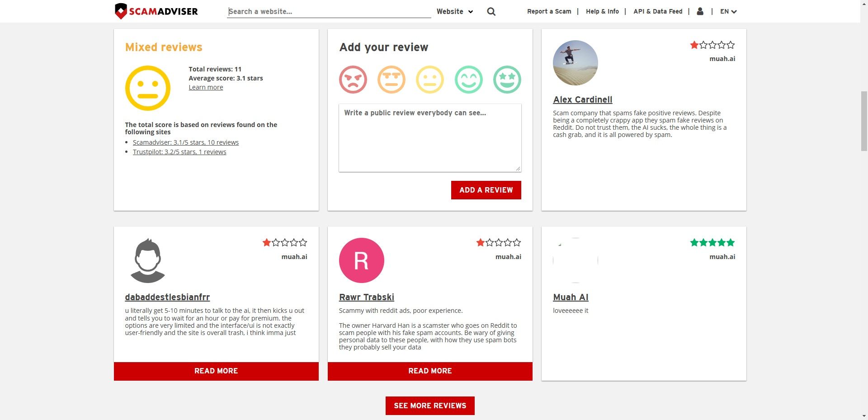Click Read More under Rawr Trabski review
Image resolution: width=868 pixels, height=420 pixels.
tap(430, 371)
